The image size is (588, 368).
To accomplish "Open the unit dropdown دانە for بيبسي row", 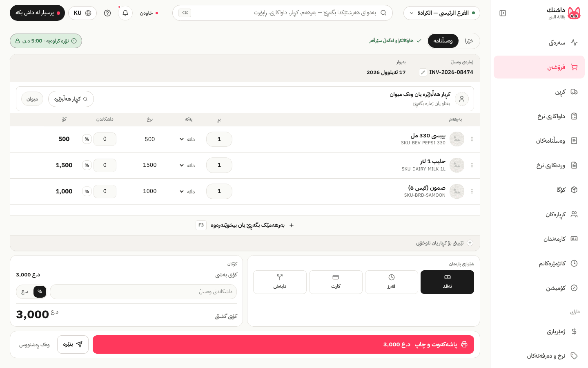I will pos(187,139).
